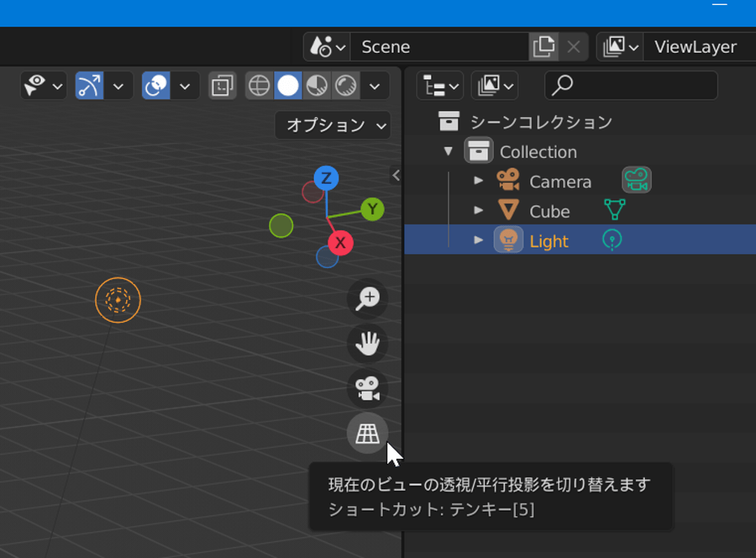Select Camera in the outliner
756x558 pixels.
tap(560, 182)
